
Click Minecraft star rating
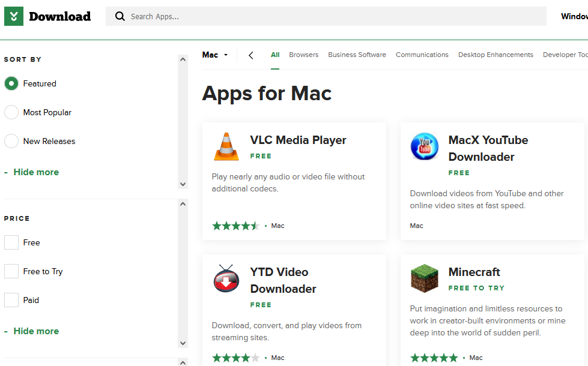[x=434, y=358]
